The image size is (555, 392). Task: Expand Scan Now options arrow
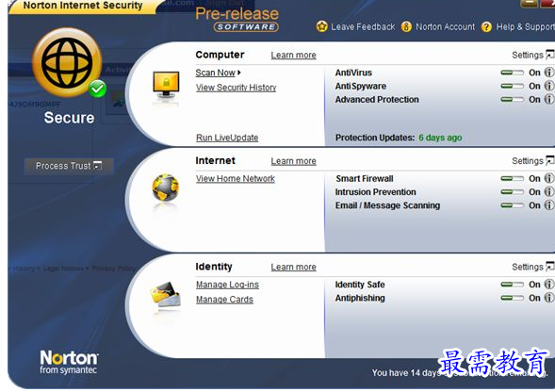pos(239,73)
